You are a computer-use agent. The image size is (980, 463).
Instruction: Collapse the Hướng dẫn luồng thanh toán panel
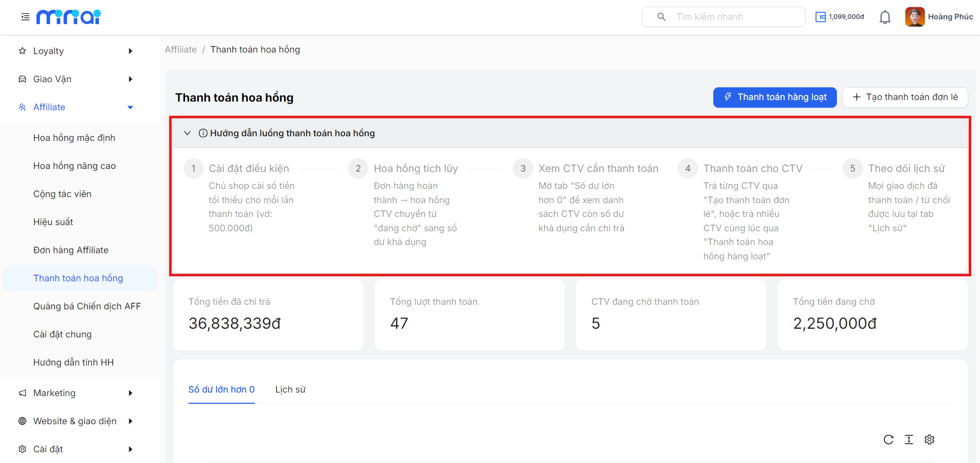point(187,133)
